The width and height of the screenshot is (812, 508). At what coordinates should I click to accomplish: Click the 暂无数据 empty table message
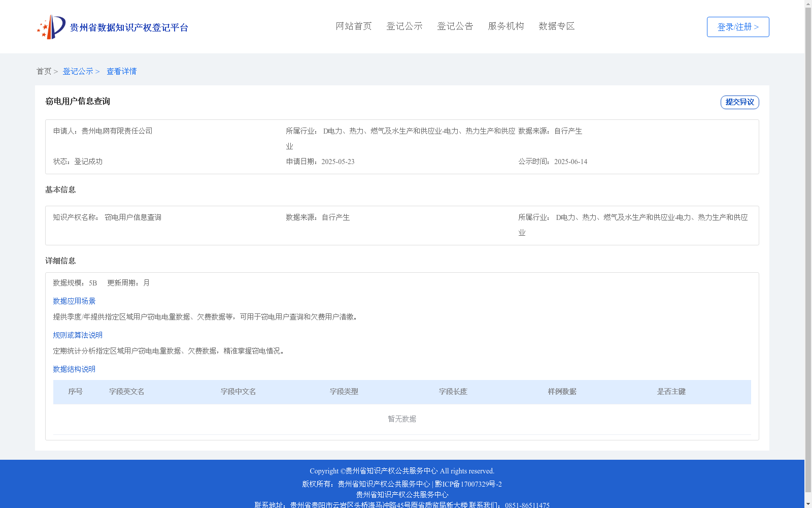point(402,419)
